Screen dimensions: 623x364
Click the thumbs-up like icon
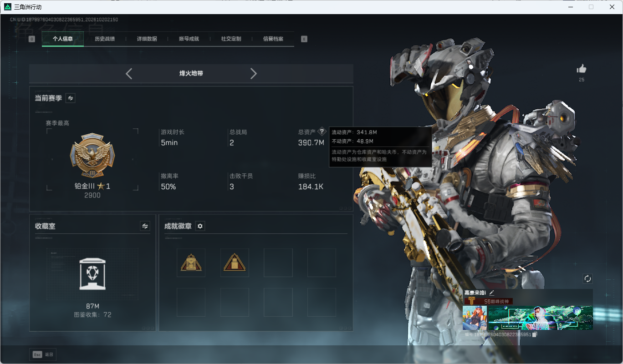(582, 69)
